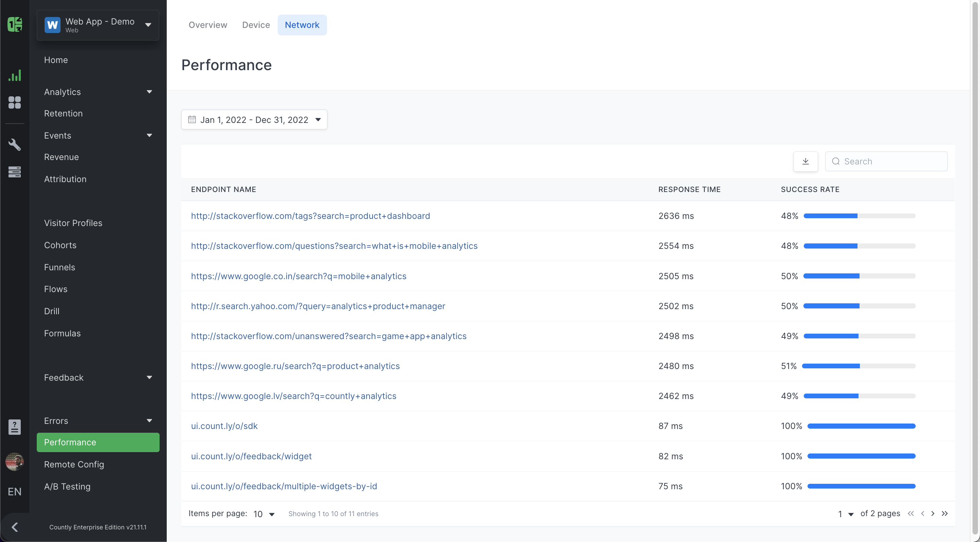Expand the Errors menu
This screenshot has height=542, width=980.
(98, 421)
